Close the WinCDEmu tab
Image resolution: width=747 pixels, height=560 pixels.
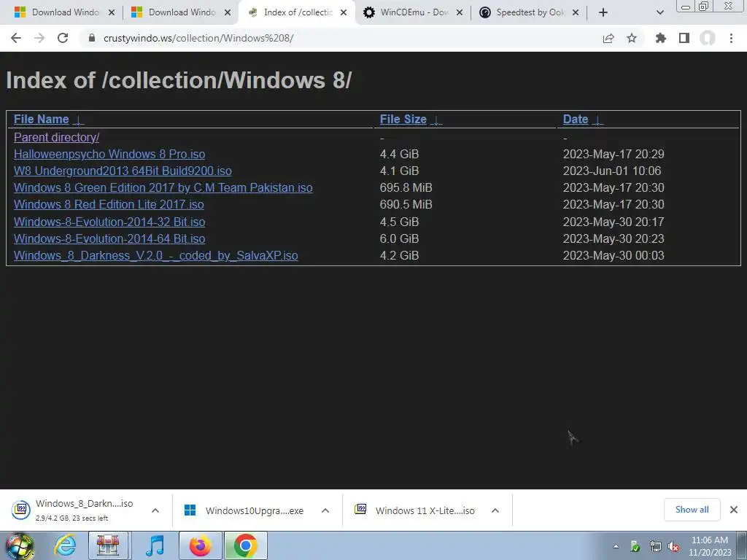460,12
